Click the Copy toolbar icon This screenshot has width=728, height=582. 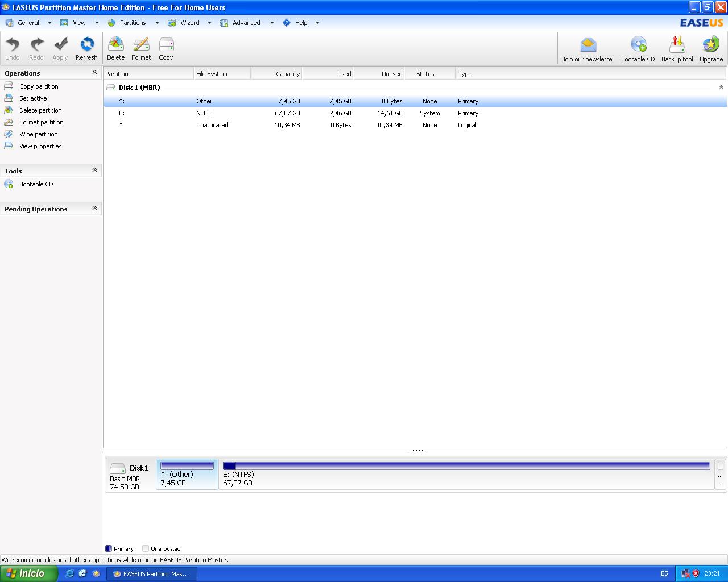pos(166,44)
